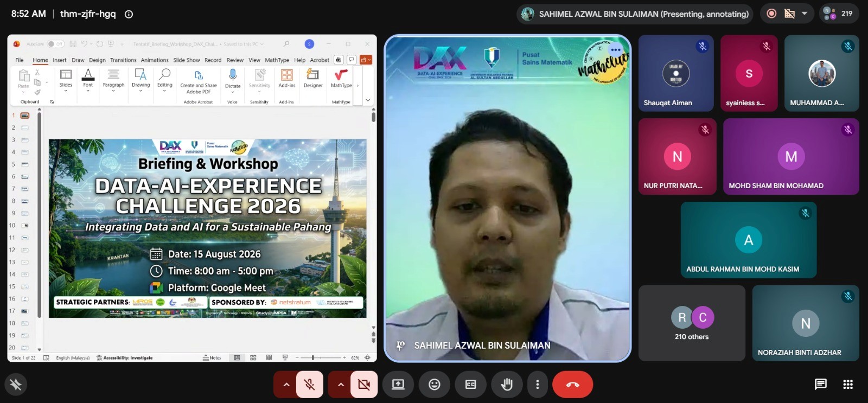868x403 pixels.
Task: Click the zoom slider in PowerPoint status bar
Action: pyautogui.click(x=321, y=358)
